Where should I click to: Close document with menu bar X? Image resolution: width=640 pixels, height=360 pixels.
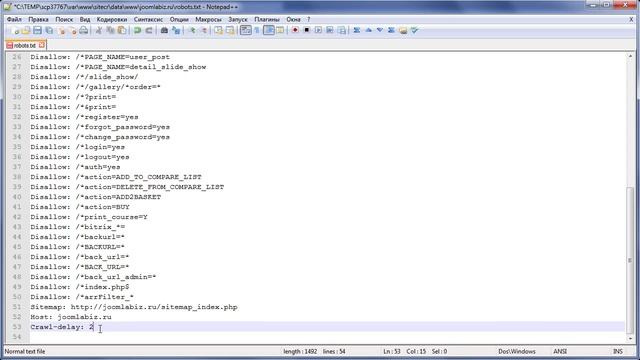[x=631, y=19]
